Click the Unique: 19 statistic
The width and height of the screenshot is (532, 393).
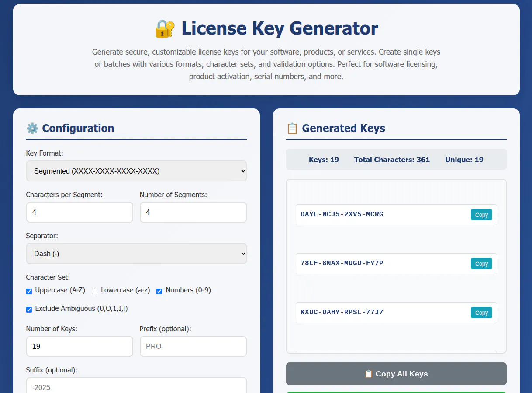pos(464,160)
